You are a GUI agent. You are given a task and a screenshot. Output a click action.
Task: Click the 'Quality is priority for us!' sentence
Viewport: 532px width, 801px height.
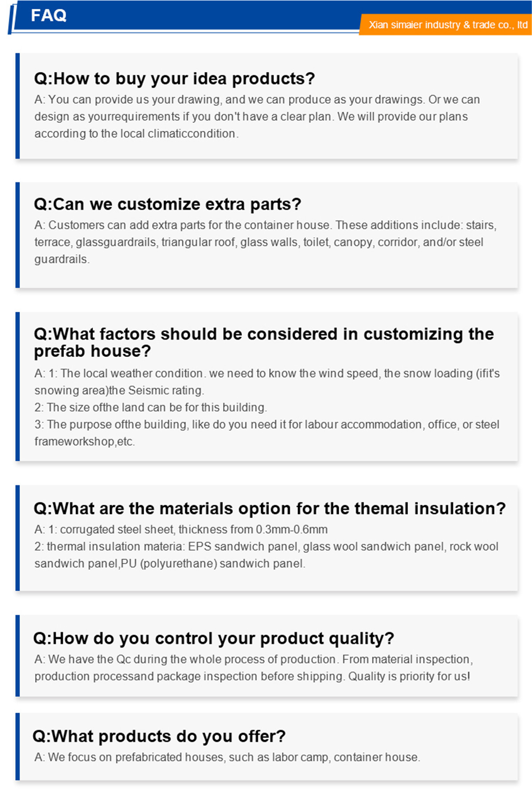(409, 676)
